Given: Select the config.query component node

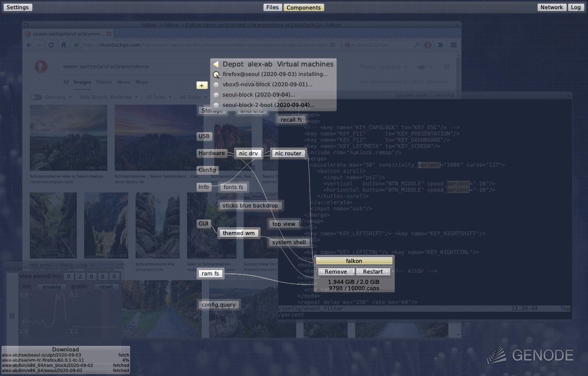Looking at the screenshot, I should [219, 305].
